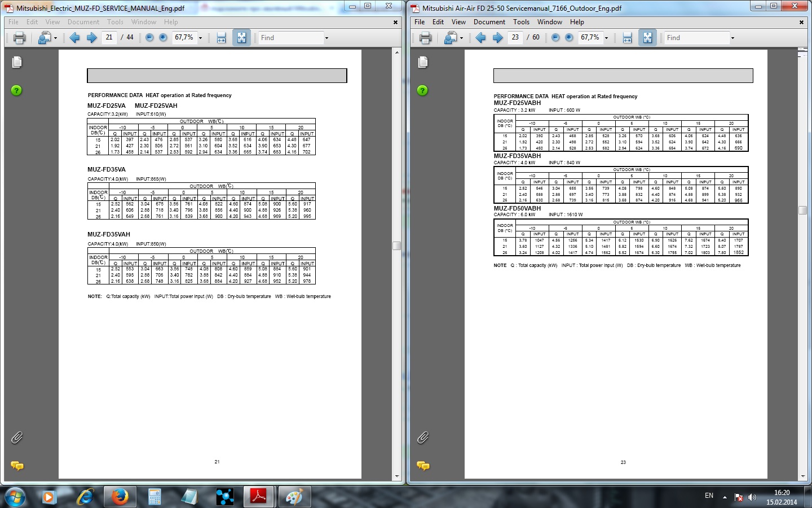
Task: Open Tools menu in left window
Action: (116, 22)
